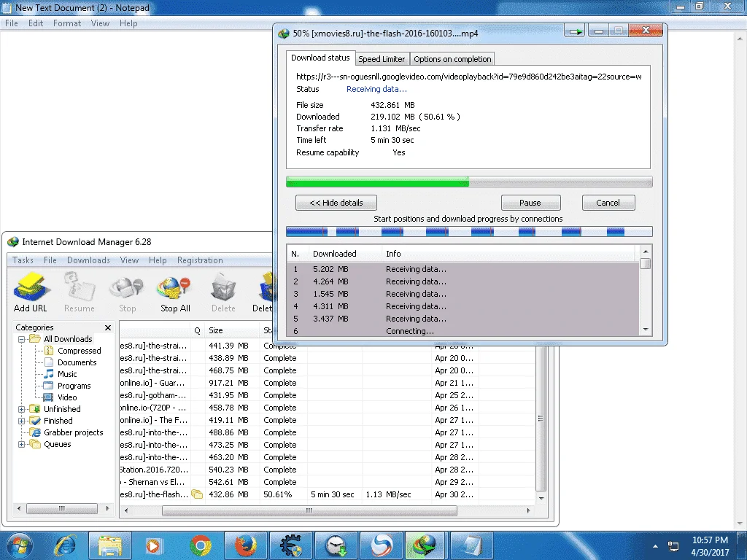This screenshot has height=560, width=747.
Task: Select the Download status tab
Action: pos(320,58)
